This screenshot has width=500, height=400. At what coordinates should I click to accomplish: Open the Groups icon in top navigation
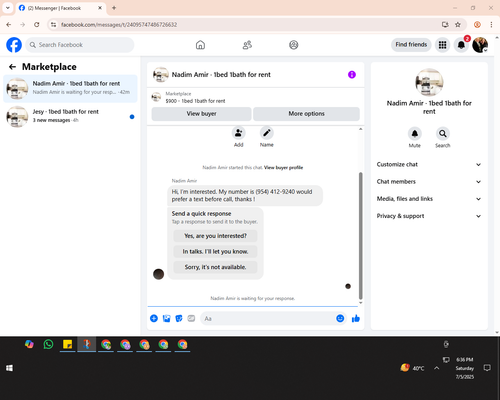click(294, 45)
